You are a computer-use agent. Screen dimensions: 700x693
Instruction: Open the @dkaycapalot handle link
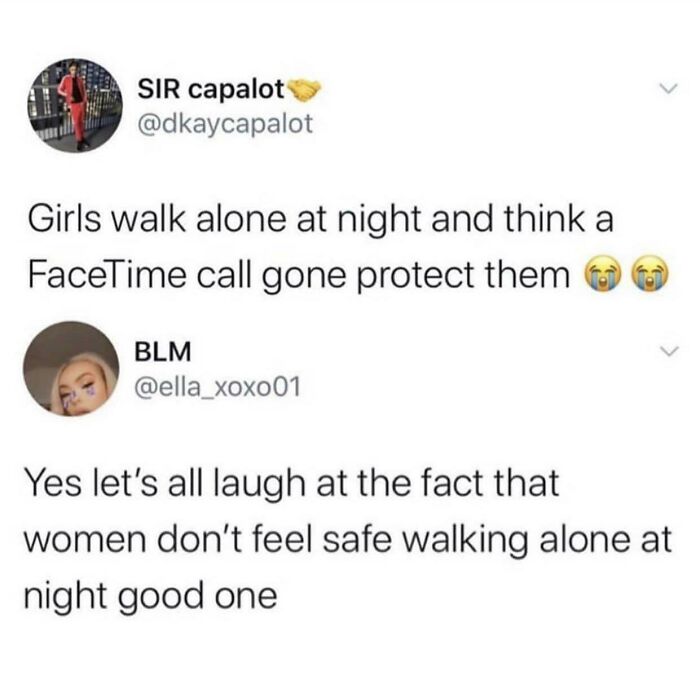225,124
